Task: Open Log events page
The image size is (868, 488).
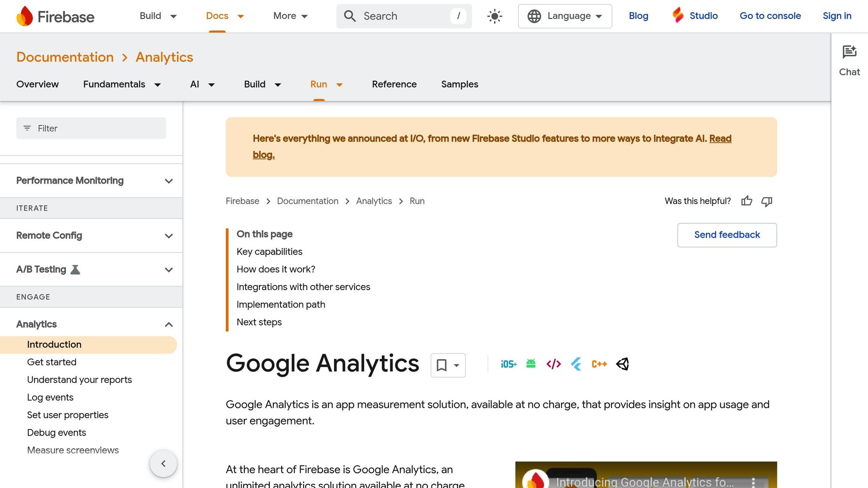Action: (x=50, y=397)
